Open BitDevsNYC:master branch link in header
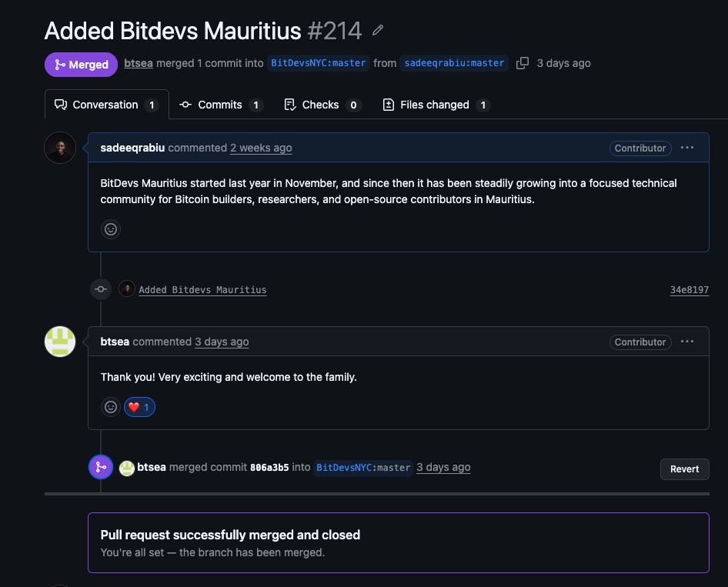Screen dimensions: 728x587 coord(318,63)
